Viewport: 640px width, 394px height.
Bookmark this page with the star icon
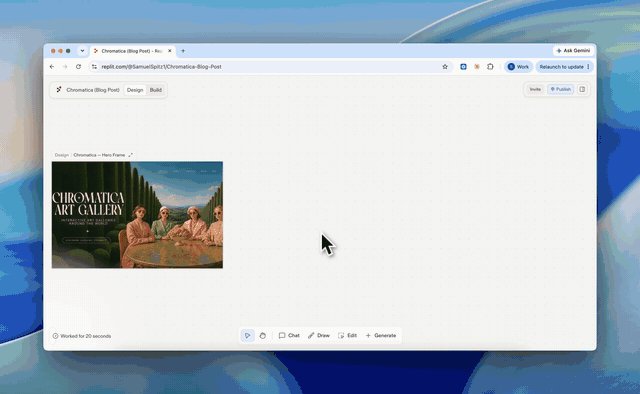pos(445,67)
